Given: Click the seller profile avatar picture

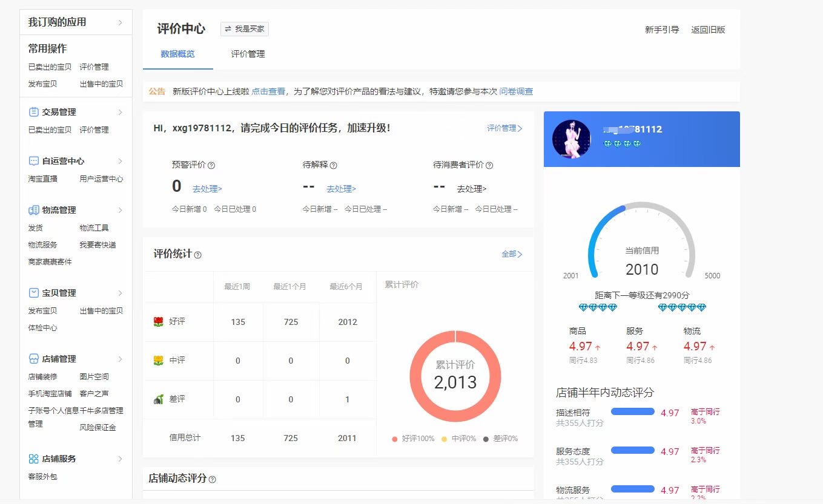Looking at the screenshot, I should point(571,139).
